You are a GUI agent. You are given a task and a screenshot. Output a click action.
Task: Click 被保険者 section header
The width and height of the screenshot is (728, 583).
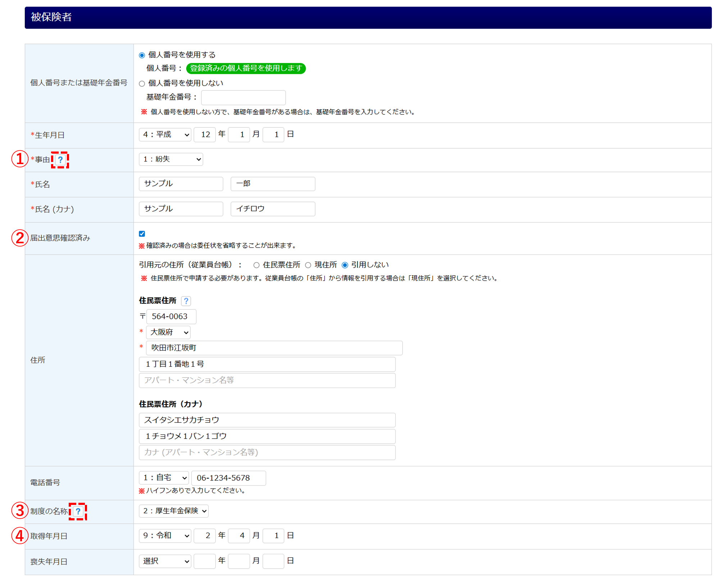click(x=368, y=18)
